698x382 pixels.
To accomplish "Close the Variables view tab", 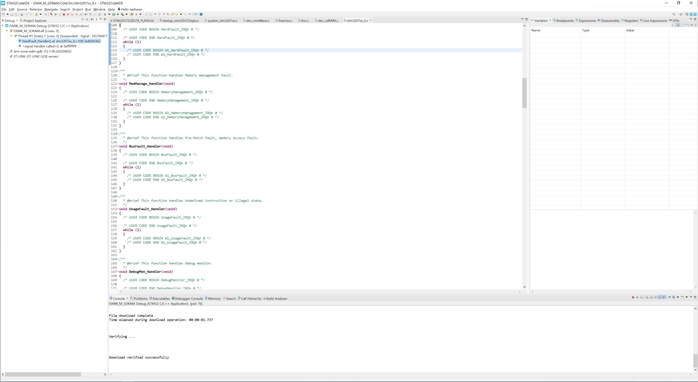I will [550, 20].
